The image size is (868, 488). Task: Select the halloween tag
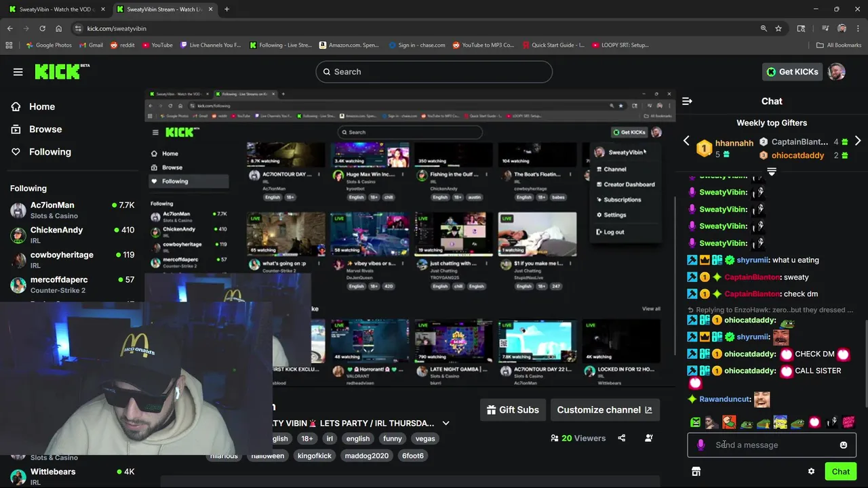(x=268, y=455)
